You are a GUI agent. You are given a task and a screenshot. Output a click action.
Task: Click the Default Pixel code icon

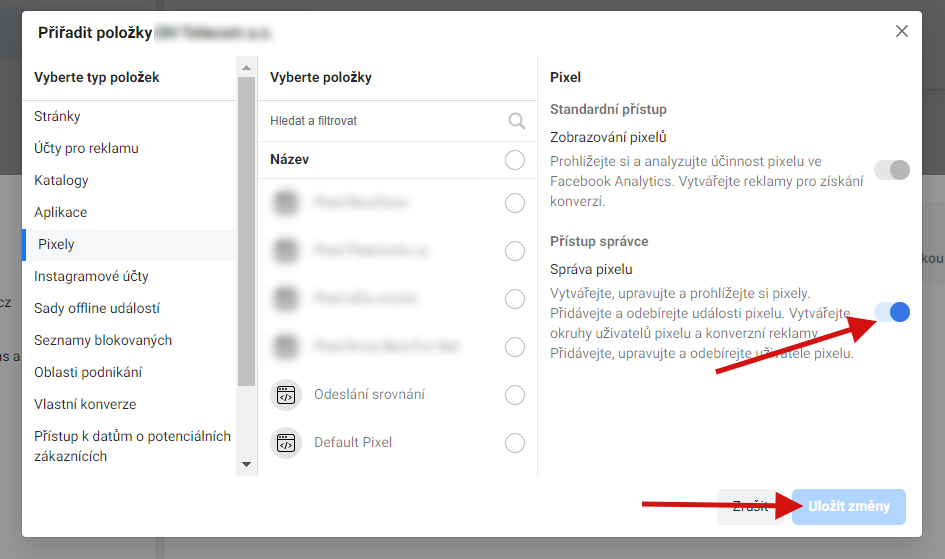click(286, 443)
